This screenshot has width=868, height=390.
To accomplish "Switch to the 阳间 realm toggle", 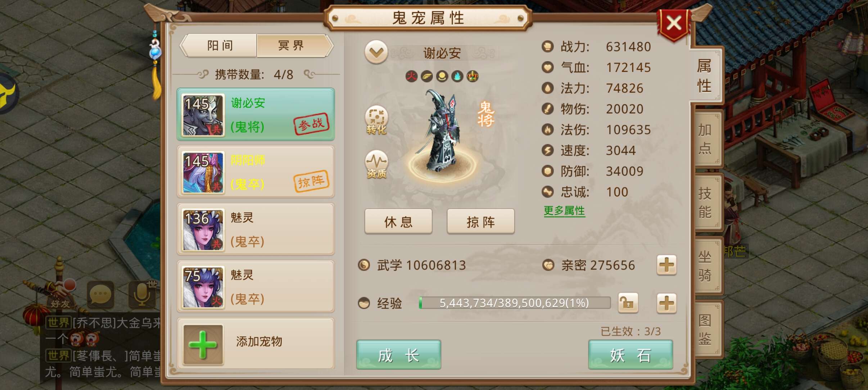I will [x=220, y=46].
